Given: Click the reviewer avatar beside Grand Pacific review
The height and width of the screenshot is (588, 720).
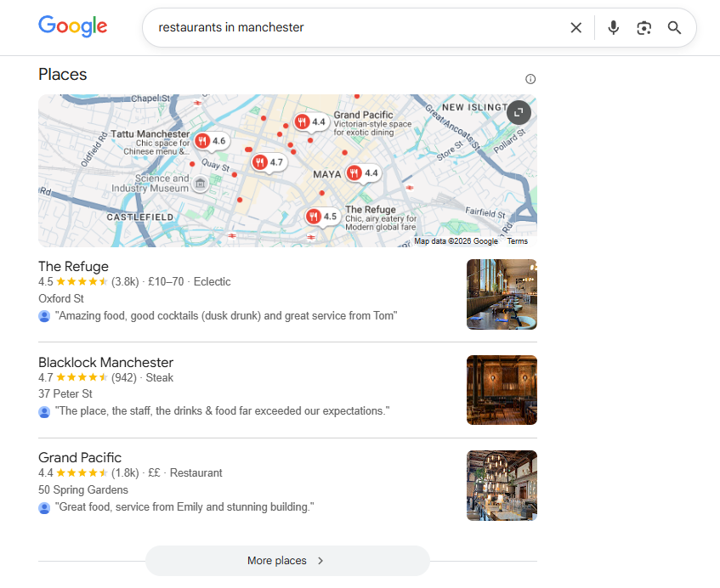Looking at the screenshot, I should 44,507.
